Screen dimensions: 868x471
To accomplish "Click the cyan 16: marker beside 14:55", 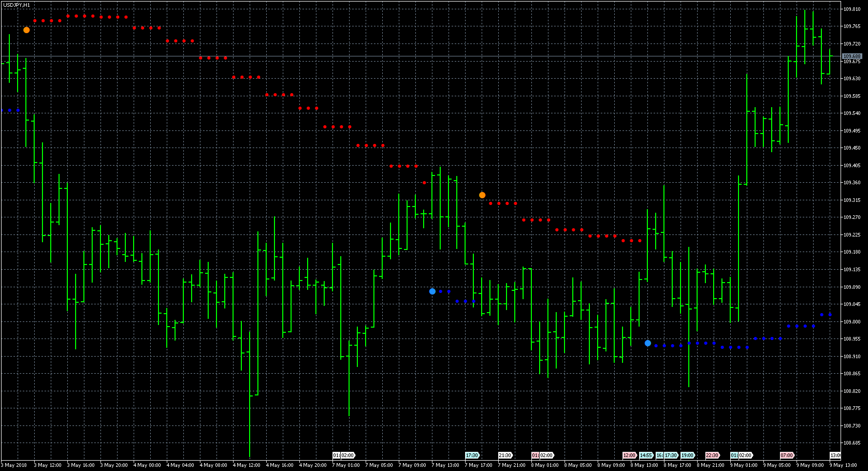I will point(659,455).
